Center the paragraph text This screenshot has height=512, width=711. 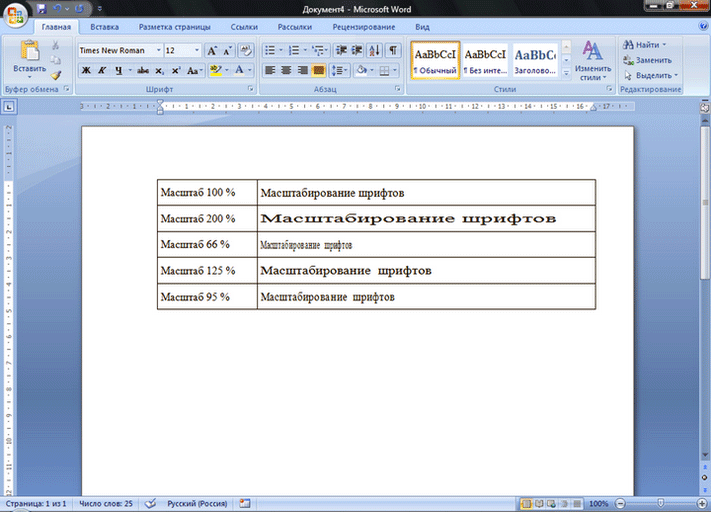[286, 70]
